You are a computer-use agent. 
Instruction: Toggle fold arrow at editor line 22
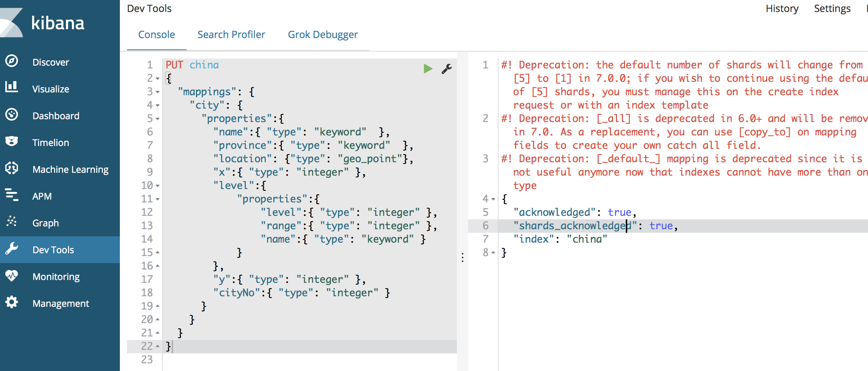(158, 346)
